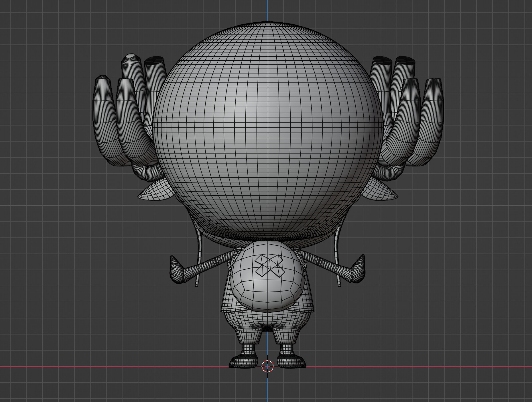Image resolution: width=532 pixels, height=402 pixels.
Task: Click the 3D cursor at the origin
Action: [267, 366]
